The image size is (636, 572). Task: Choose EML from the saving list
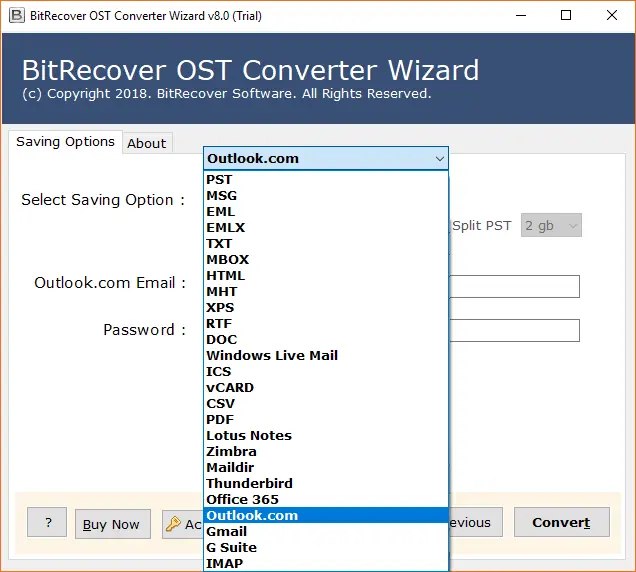[x=326, y=211]
